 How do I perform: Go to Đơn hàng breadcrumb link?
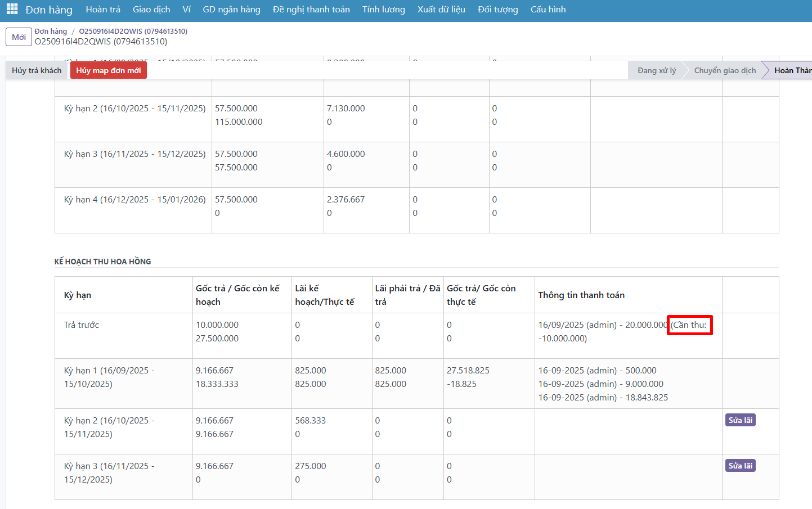click(51, 31)
